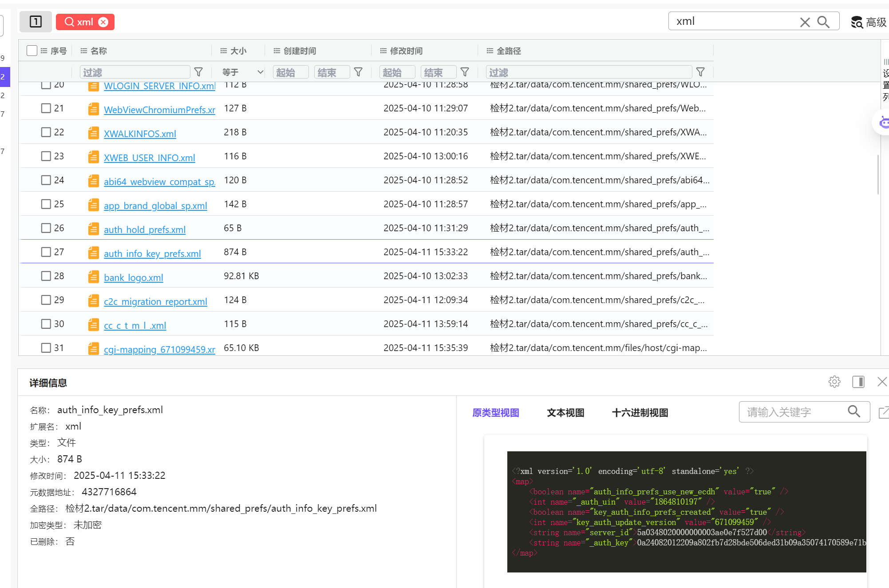889x588 pixels.
Task: Click the file icon of app_brand_global_sp.xml
Action: tap(93, 205)
